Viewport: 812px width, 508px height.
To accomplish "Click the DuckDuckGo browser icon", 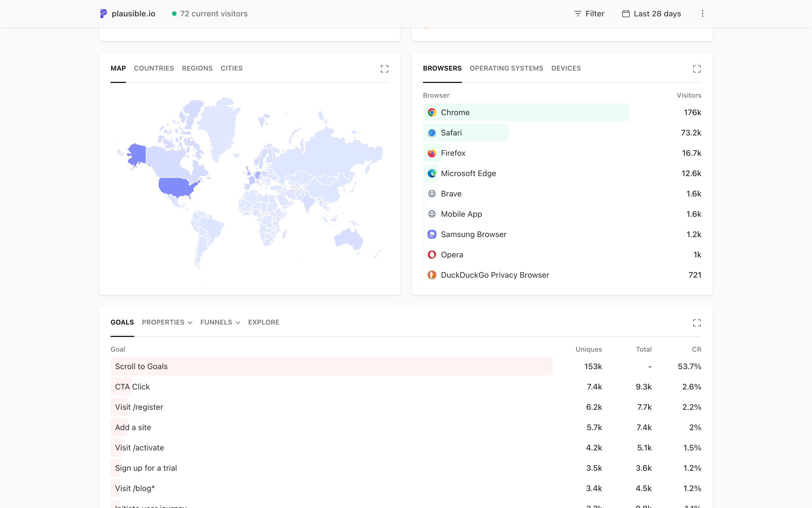I will point(432,275).
